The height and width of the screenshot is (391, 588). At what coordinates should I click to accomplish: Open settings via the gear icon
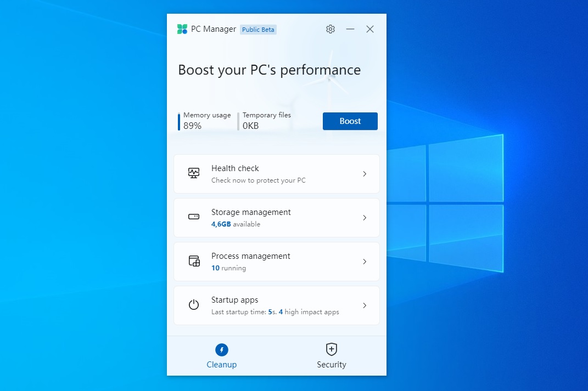330,29
